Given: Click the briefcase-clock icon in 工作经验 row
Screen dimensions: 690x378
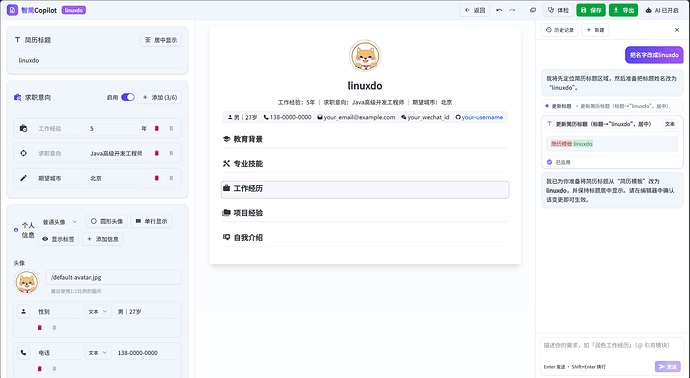Looking at the screenshot, I should pyautogui.click(x=23, y=128).
